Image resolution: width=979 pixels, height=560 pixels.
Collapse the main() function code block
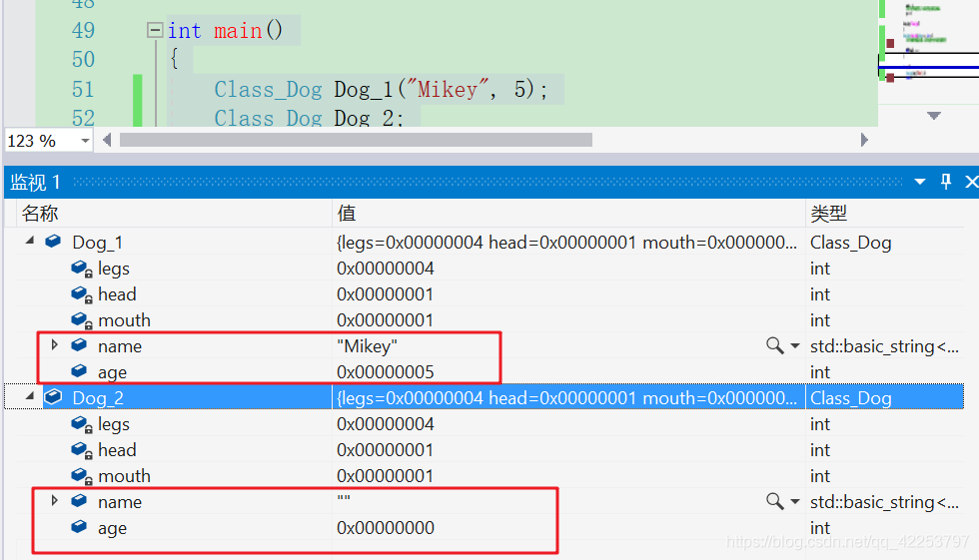155,30
